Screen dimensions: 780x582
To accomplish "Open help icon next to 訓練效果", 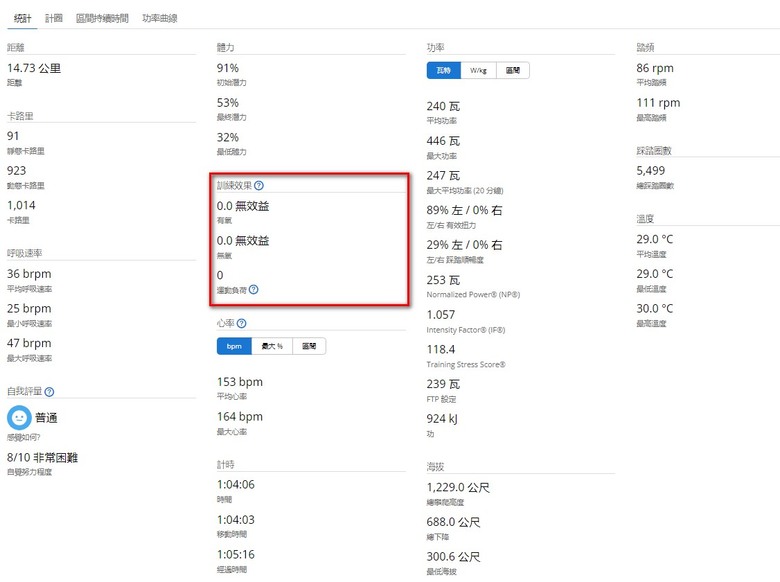I will pos(259,186).
